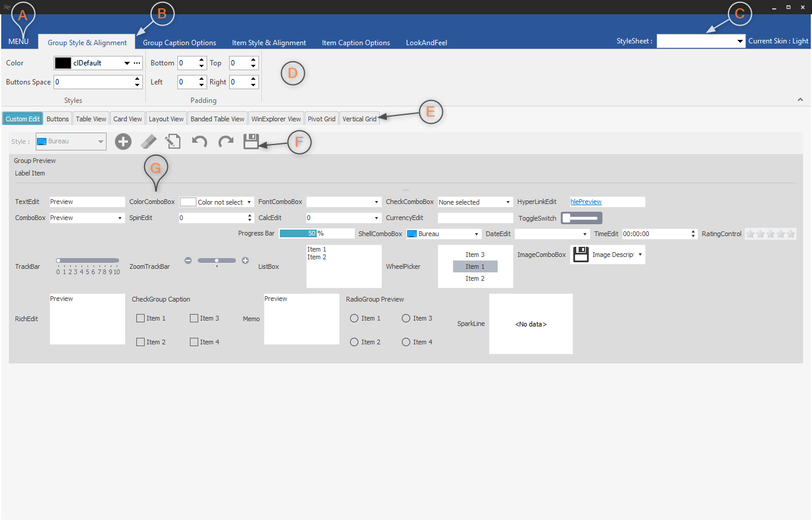Click the add new style plus icon
812x521 pixels.
(123, 142)
